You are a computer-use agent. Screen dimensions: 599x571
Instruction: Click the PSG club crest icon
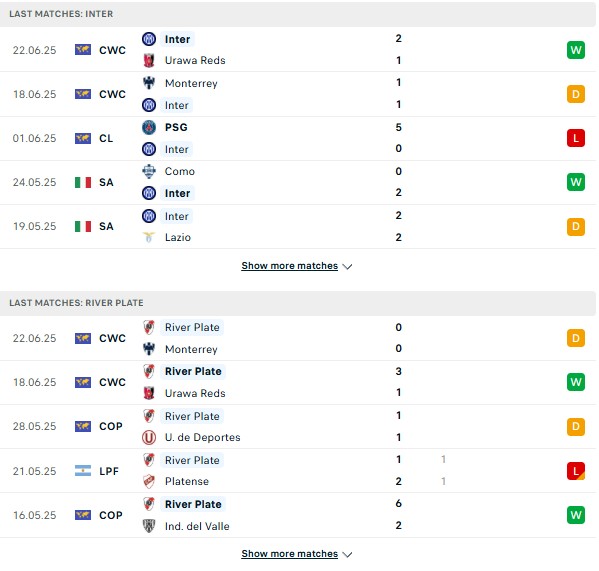pos(149,127)
